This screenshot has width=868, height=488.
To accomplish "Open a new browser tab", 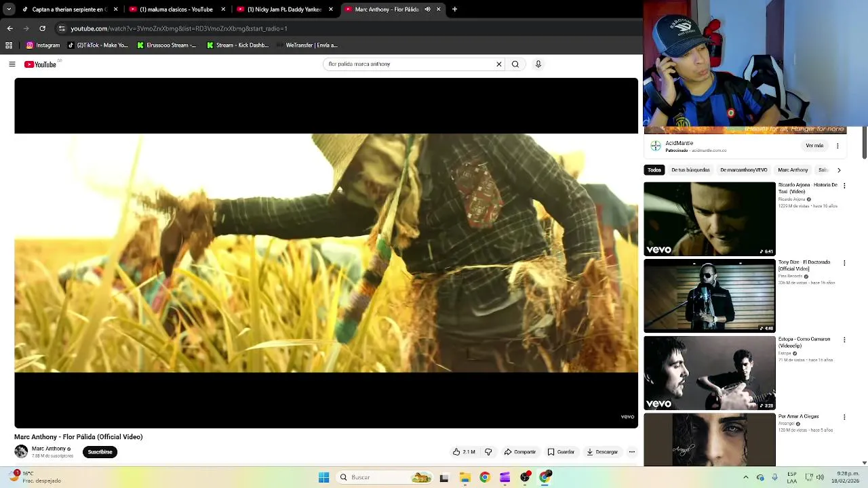I will [454, 9].
